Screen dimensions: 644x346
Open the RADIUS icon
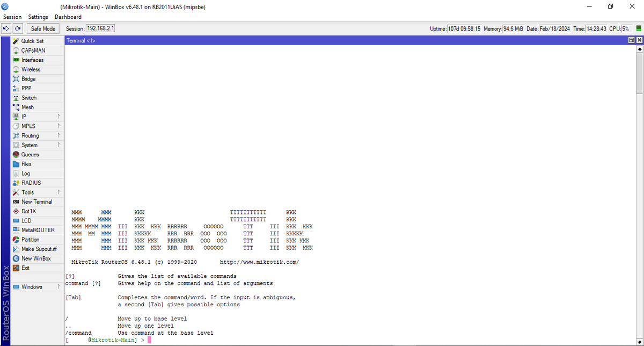tap(16, 183)
